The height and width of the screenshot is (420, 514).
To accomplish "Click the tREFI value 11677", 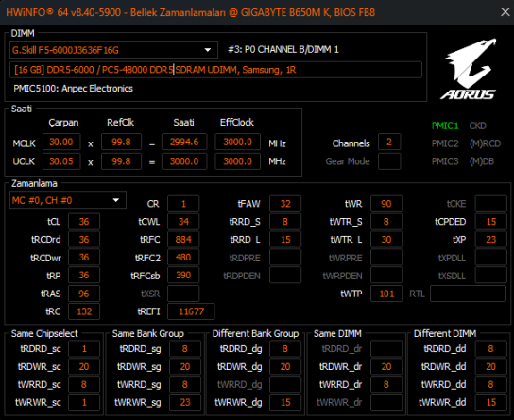I will click(191, 311).
